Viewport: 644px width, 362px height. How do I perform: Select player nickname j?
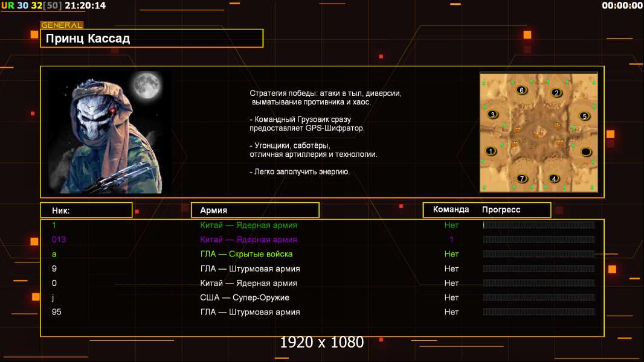click(x=53, y=297)
